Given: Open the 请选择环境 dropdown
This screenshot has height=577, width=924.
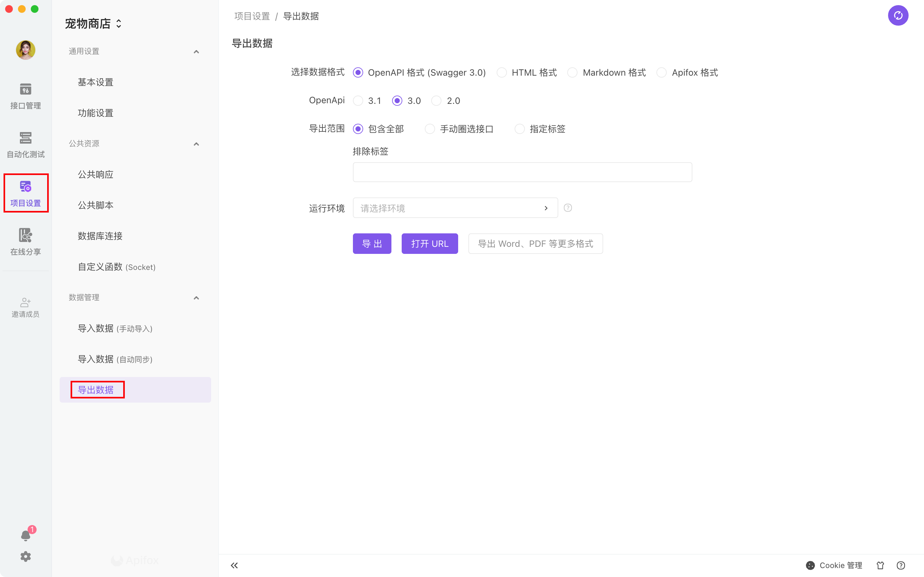Looking at the screenshot, I should [x=455, y=208].
